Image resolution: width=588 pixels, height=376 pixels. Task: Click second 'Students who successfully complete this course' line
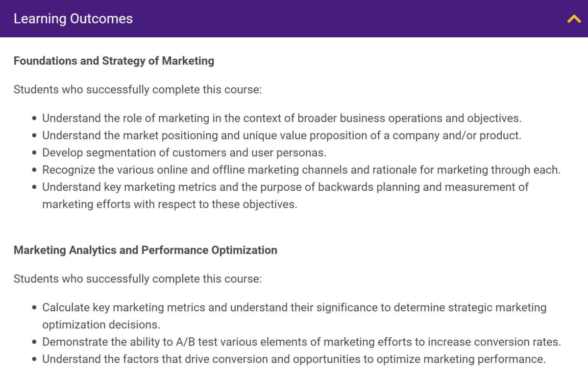[138, 279]
